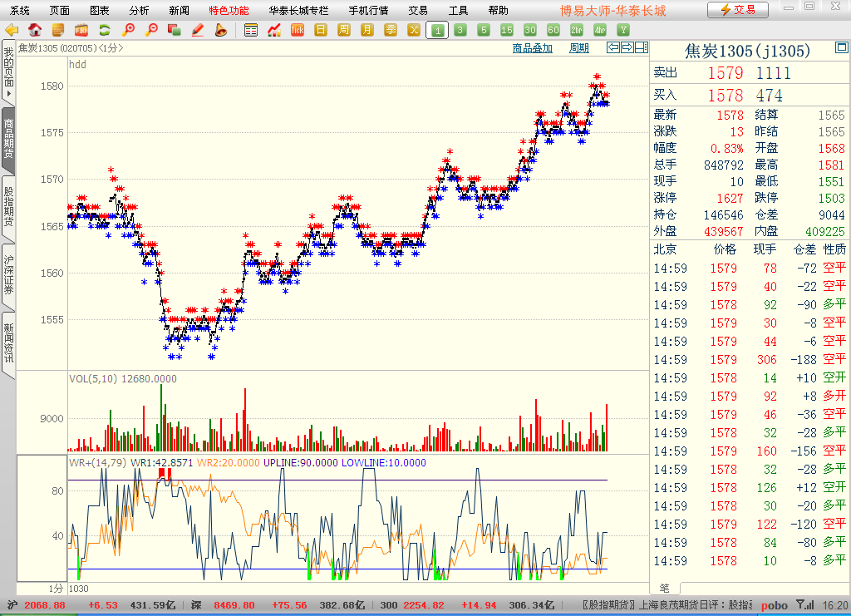Open the 华泰长城专栏 menu

coord(299,10)
